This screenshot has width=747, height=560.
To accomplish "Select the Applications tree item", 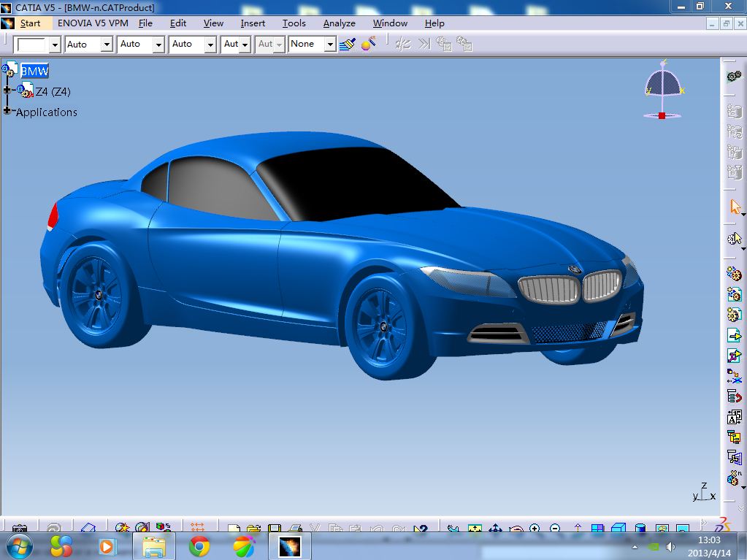I will click(47, 112).
